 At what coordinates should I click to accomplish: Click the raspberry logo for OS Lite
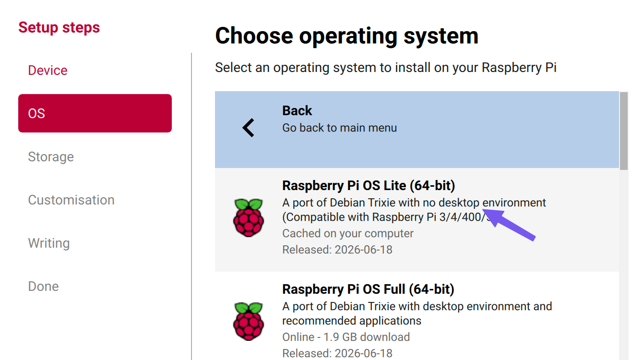249,217
